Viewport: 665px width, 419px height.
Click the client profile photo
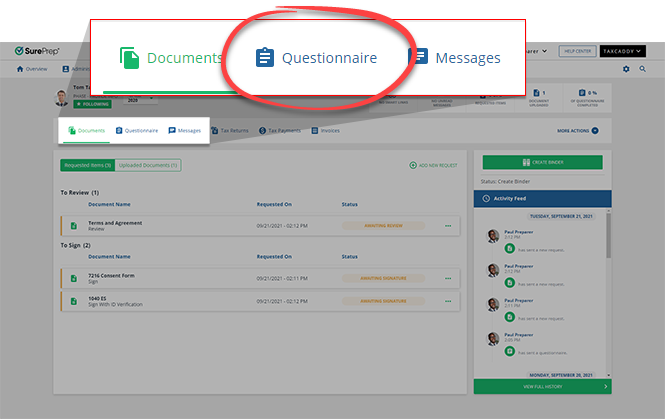click(61, 98)
